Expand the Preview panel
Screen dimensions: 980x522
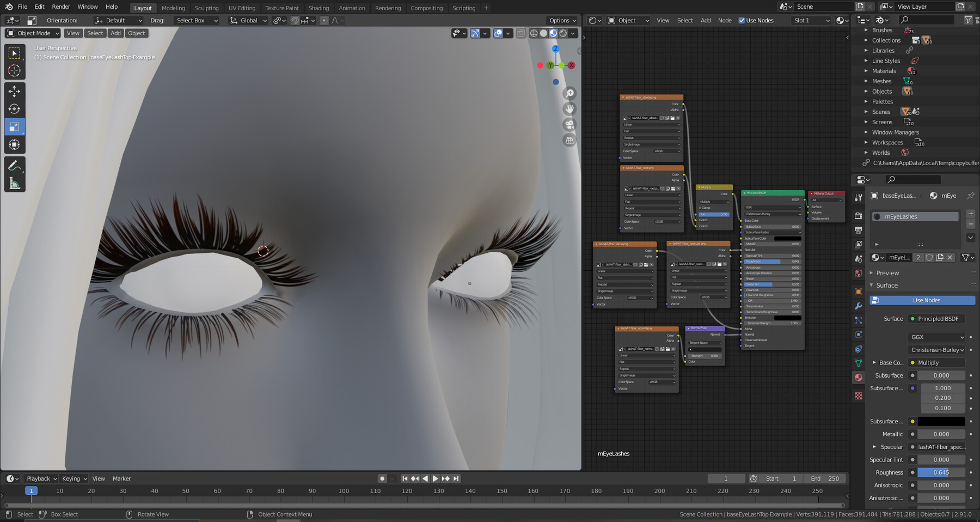click(x=887, y=273)
